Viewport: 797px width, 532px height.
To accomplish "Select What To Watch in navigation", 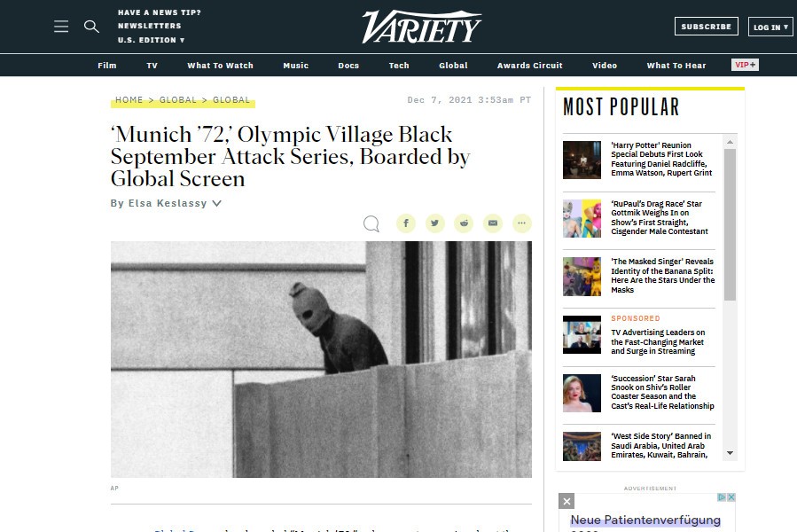I will click(220, 66).
